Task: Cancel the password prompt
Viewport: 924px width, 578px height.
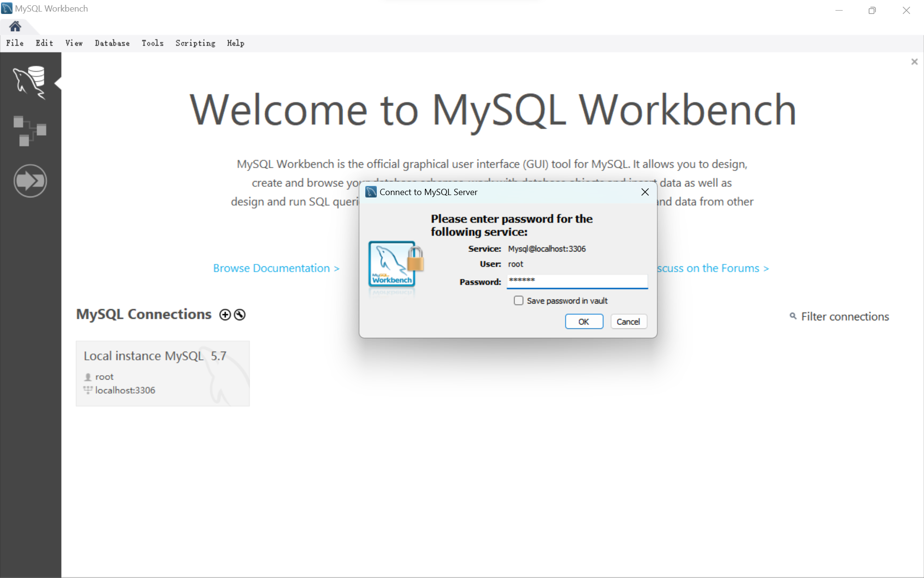Action: (x=628, y=322)
